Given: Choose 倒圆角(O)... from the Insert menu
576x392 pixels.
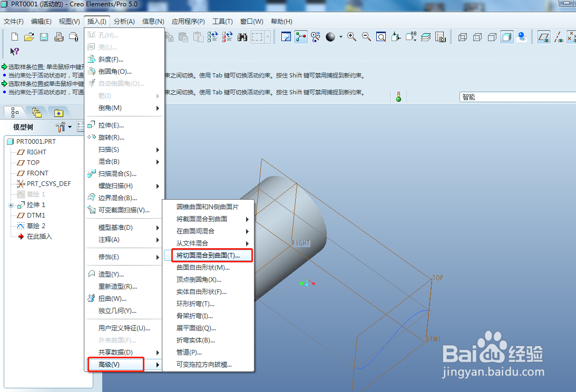Looking at the screenshot, I should pyautogui.click(x=124, y=72).
